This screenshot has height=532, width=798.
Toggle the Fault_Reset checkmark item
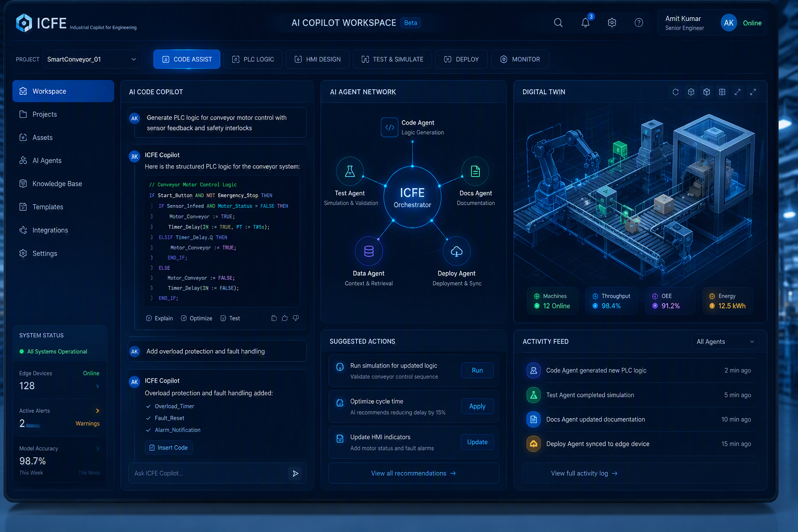click(165, 418)
